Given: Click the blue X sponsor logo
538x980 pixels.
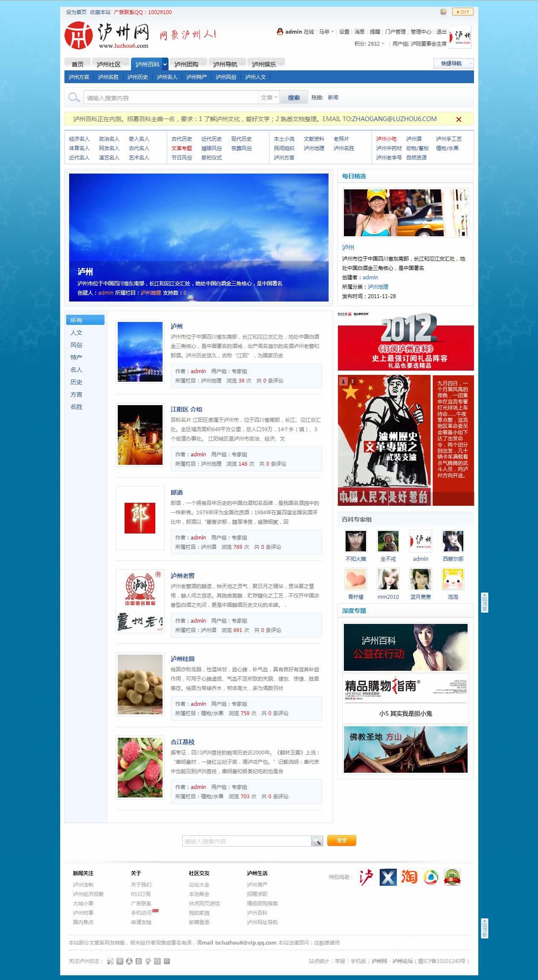Looking at the screenshot, I should (388, 877).
